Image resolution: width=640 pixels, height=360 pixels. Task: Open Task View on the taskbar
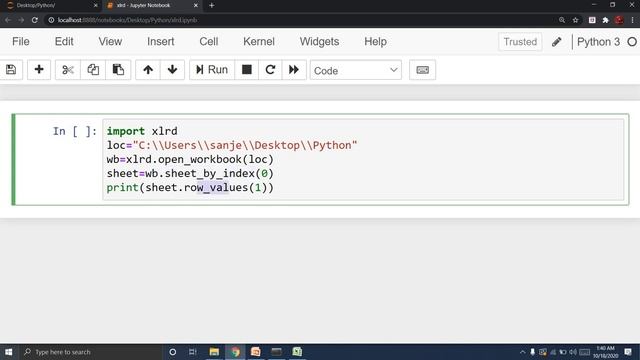point(193,352)
